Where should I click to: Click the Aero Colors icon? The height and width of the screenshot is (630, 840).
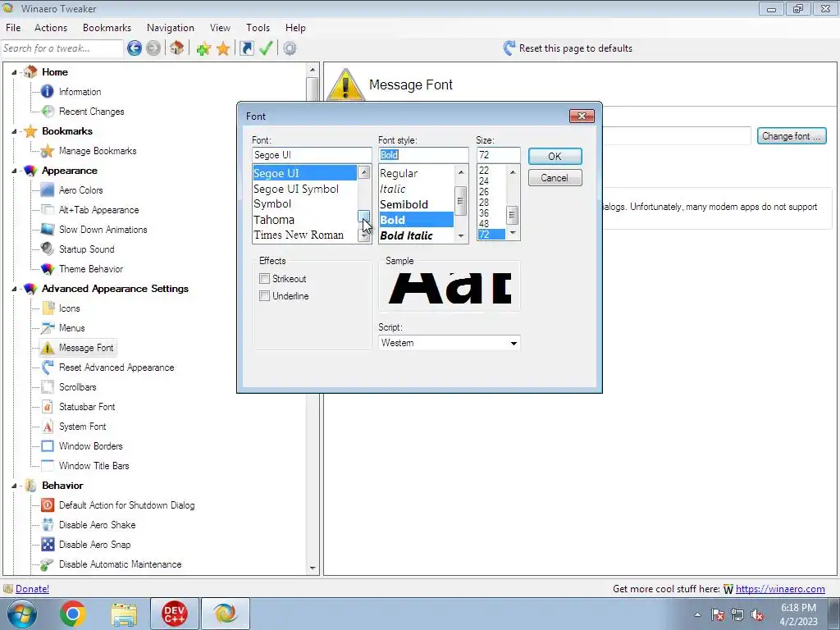coord(47,190)
